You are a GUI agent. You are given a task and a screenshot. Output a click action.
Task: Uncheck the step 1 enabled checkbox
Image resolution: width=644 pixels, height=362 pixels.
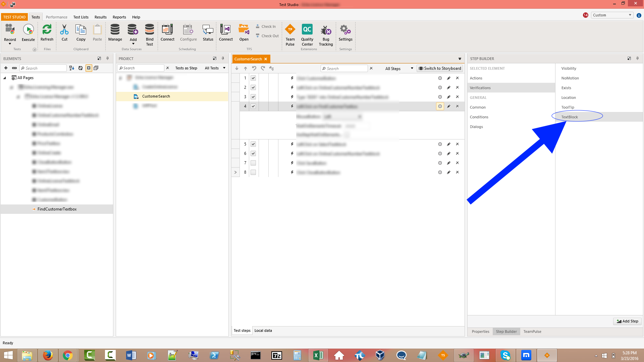253,78
